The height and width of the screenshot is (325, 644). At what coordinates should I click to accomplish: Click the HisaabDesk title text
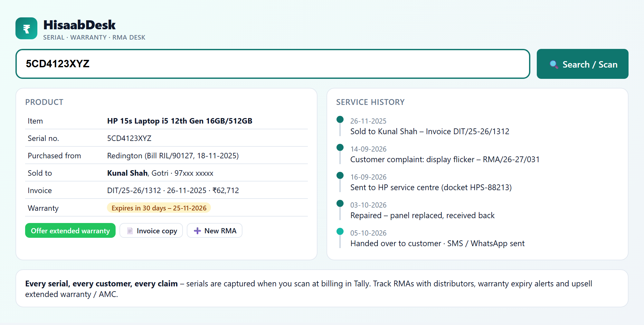(79, 25)
